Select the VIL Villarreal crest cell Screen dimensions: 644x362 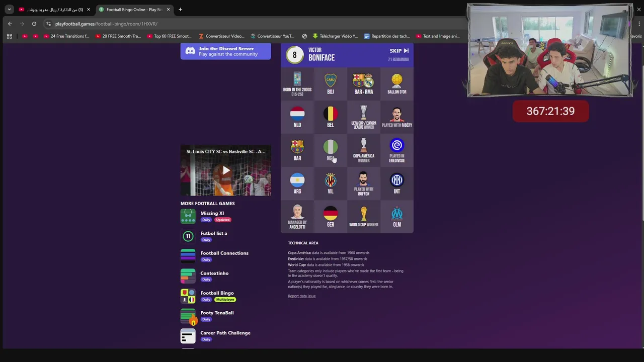pos(331,184)
